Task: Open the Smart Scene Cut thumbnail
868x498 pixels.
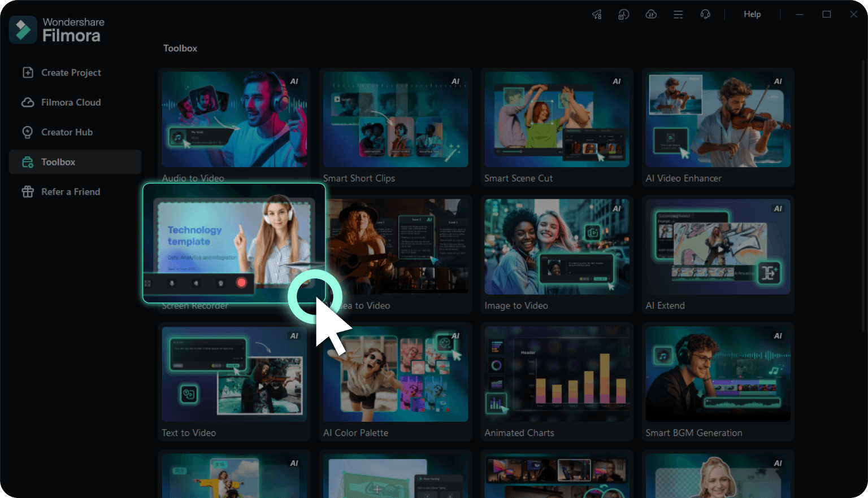Action: pyautogui.click(x=557, y=119)
